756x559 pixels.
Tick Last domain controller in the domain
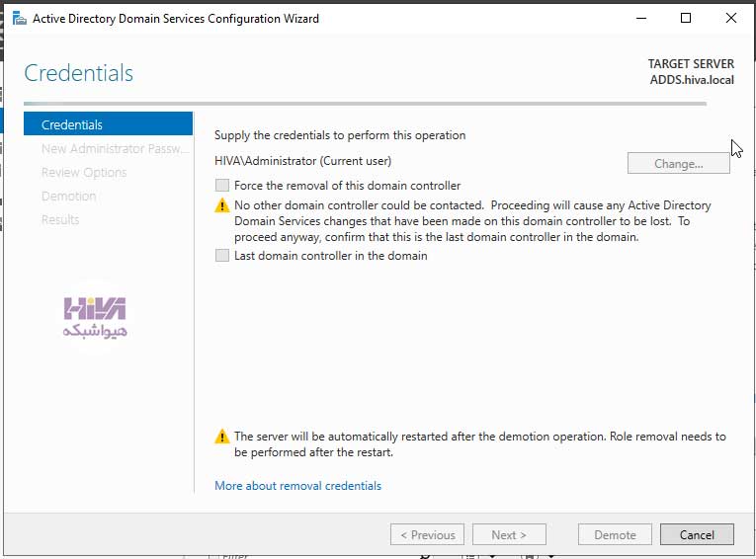[221, 255]
